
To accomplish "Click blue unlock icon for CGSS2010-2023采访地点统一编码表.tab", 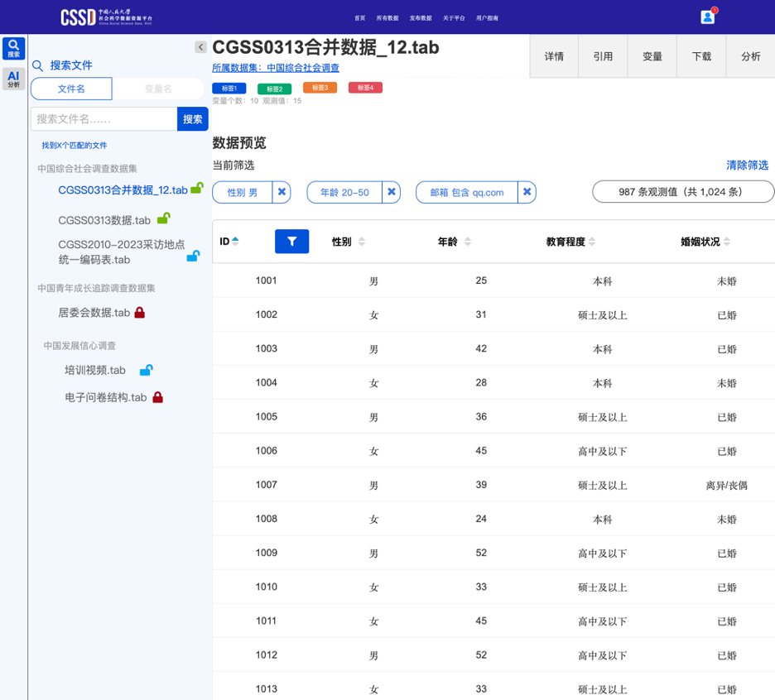I will 193,256.
